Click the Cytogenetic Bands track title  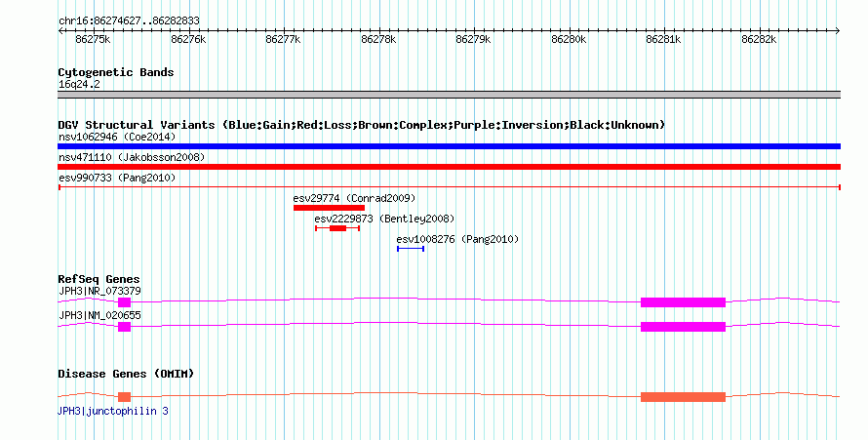coord(116,72)
